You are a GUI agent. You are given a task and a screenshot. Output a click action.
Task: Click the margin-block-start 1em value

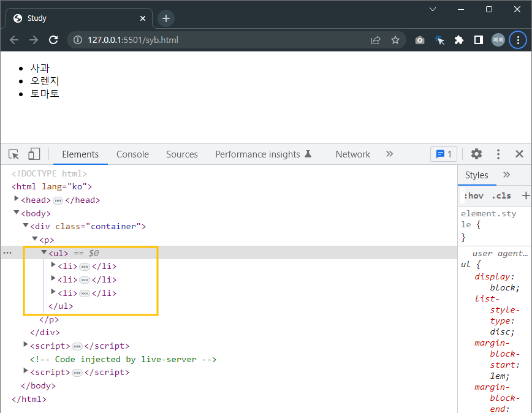[499, 376]
